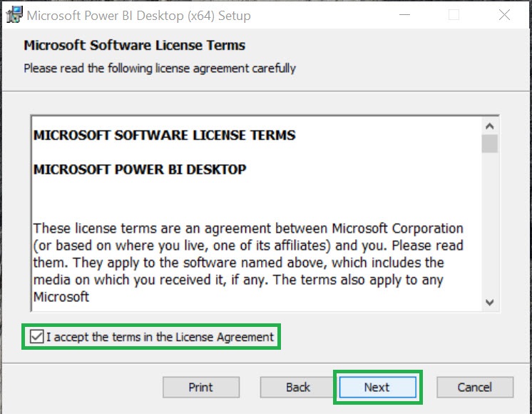Click the license scrollbar down arrow
The image size is (532, 414).
click(x=489, y=302)
